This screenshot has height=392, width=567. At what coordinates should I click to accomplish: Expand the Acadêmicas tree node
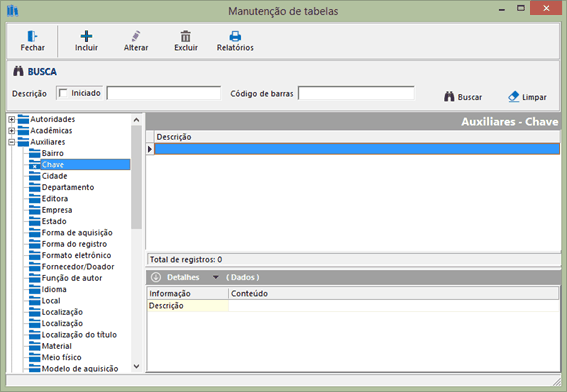(12, 131)
